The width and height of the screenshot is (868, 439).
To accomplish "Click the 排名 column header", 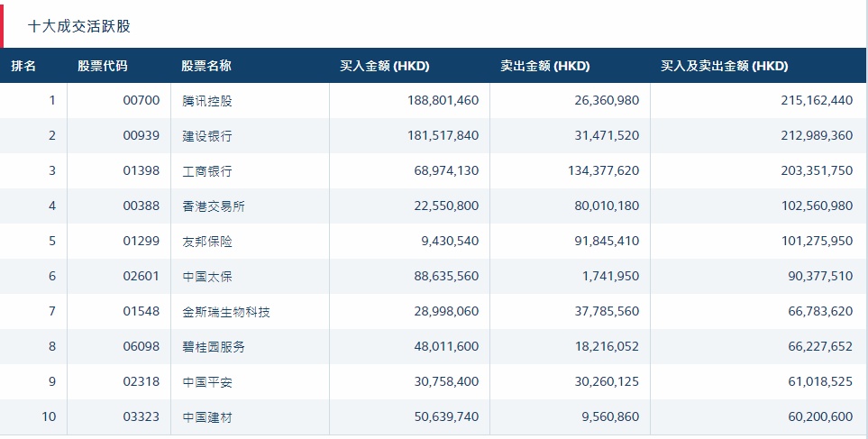I will (24, 66).
